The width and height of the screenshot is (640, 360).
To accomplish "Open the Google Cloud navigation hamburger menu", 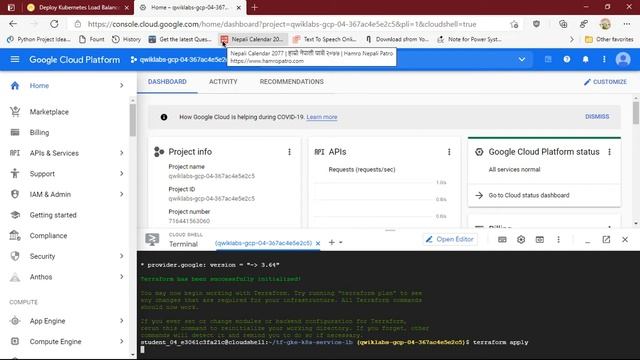I will click(15, 60).
